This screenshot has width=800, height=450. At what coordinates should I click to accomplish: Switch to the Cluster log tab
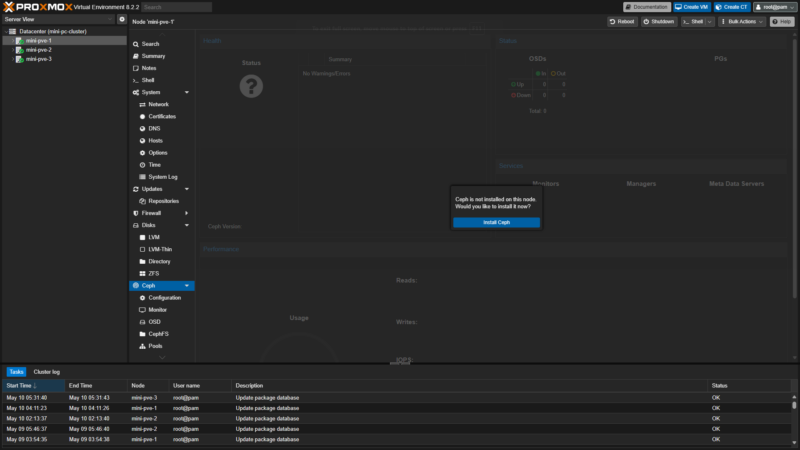pyautogui.click(x=47, y=371)
